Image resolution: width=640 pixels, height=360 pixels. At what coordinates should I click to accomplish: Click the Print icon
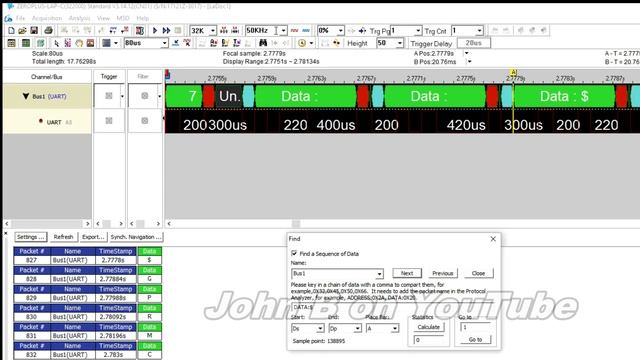(x=48, y=31)
